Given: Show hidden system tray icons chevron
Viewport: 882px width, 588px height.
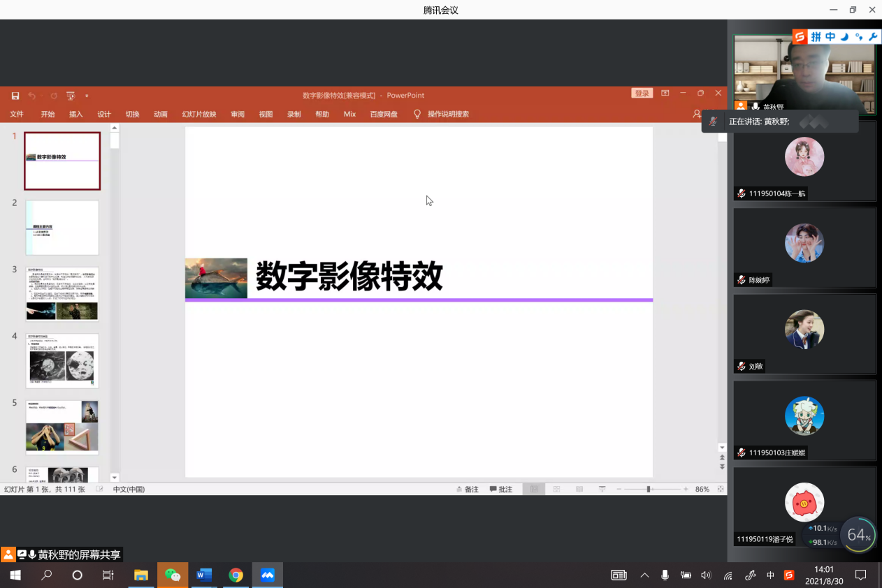Looking at the screenshot, I should click(x=644, y=575).
